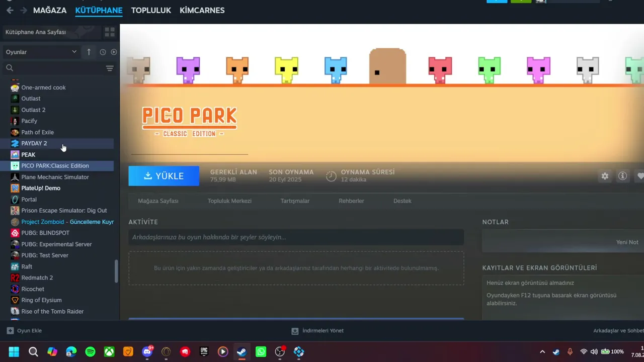Show game info icon
This screenshot has width=644, height=362.
[622, 176]
